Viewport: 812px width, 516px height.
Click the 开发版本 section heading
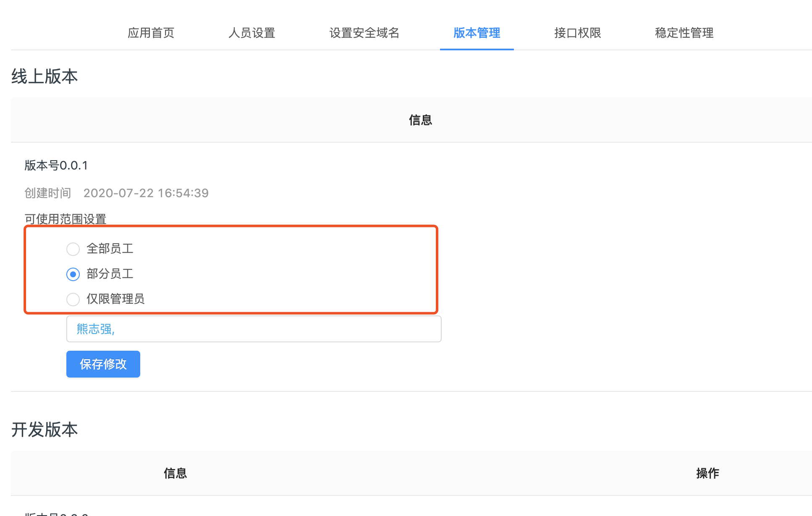coord(45,430)
